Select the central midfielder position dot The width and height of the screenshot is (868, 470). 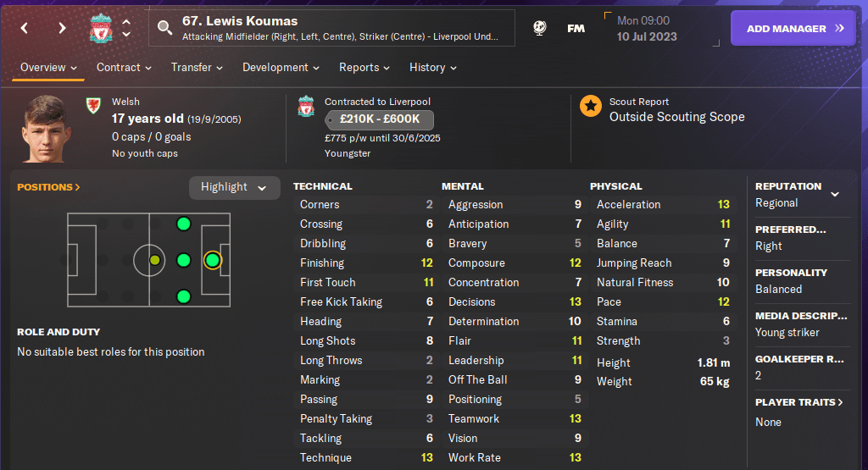pyautogui.click(x=154, y=260)
